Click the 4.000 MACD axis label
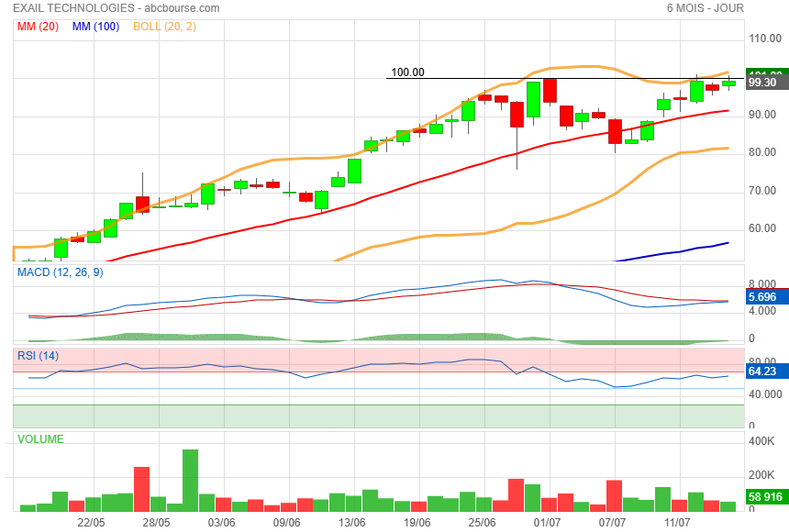Screen dimensions: 789x532 pos(761,311)
